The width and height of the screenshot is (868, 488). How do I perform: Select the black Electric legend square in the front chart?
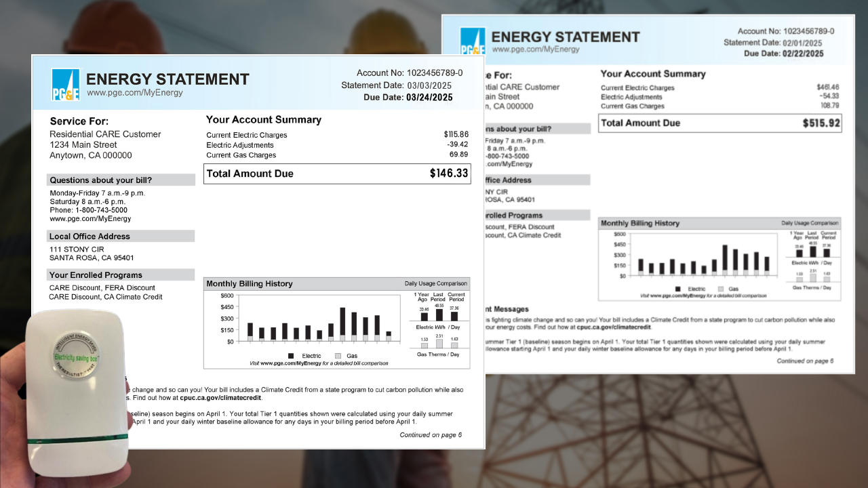pos(291,356)
